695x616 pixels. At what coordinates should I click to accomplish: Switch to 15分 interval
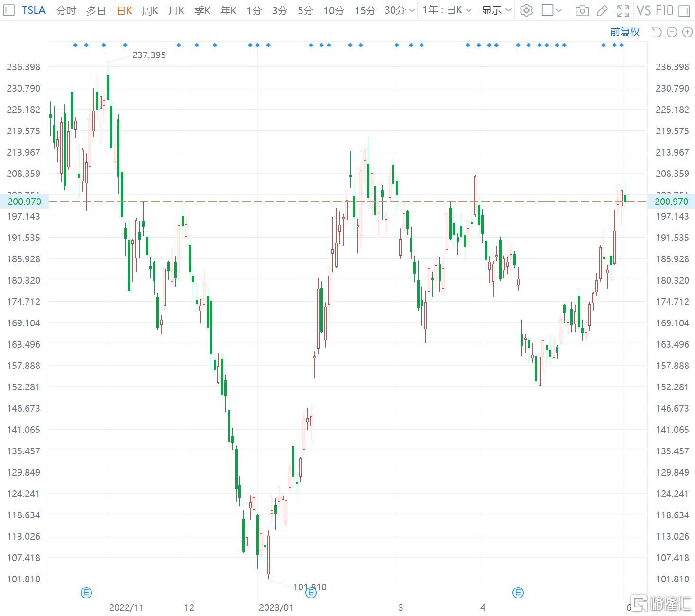(x=365, y=10)
